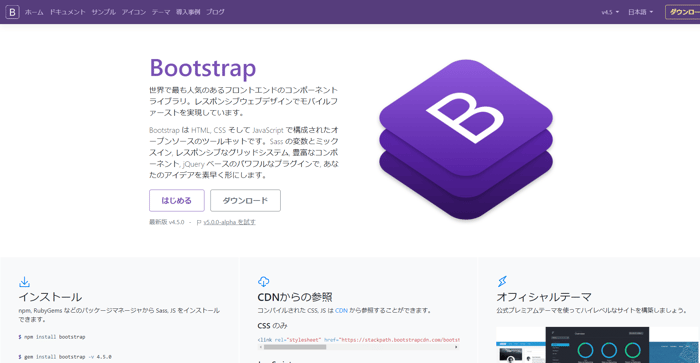Screen dimensions: 700x363
Task: Click the オフィシャルテーマ heading
Action: tap(544, 297)
